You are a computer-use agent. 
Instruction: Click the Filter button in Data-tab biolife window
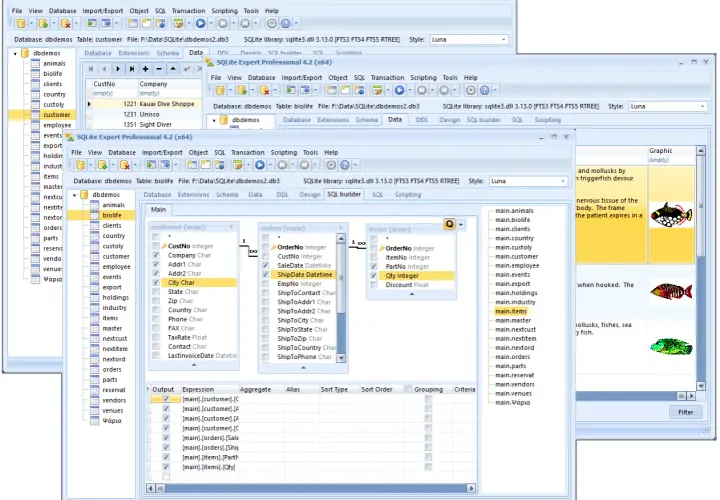pyautogui.click(x=686, y=412)
